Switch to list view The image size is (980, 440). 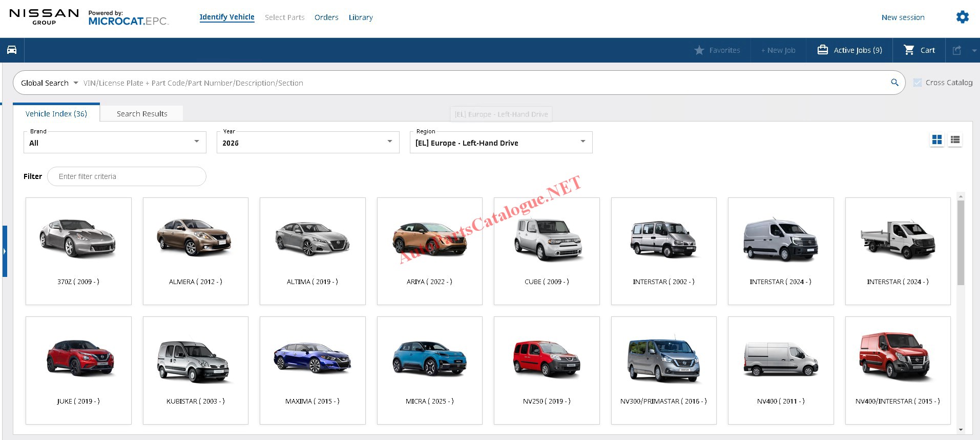955,139
